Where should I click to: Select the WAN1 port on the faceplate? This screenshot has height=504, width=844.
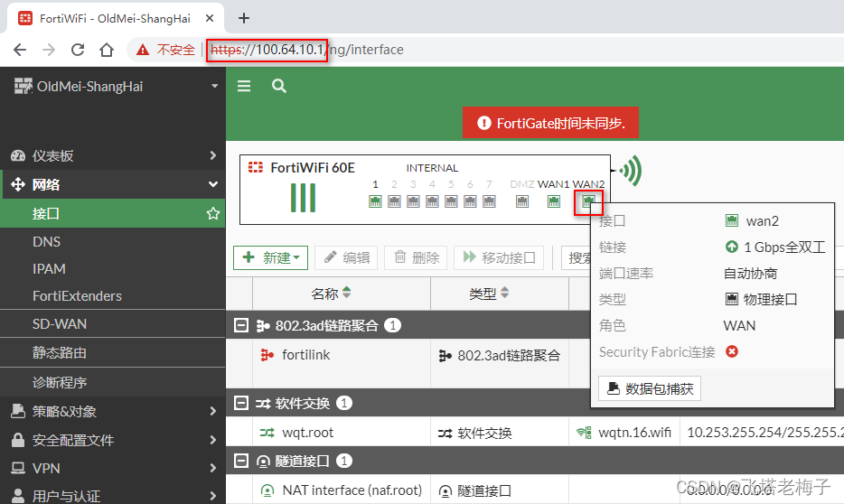point(553,201)
